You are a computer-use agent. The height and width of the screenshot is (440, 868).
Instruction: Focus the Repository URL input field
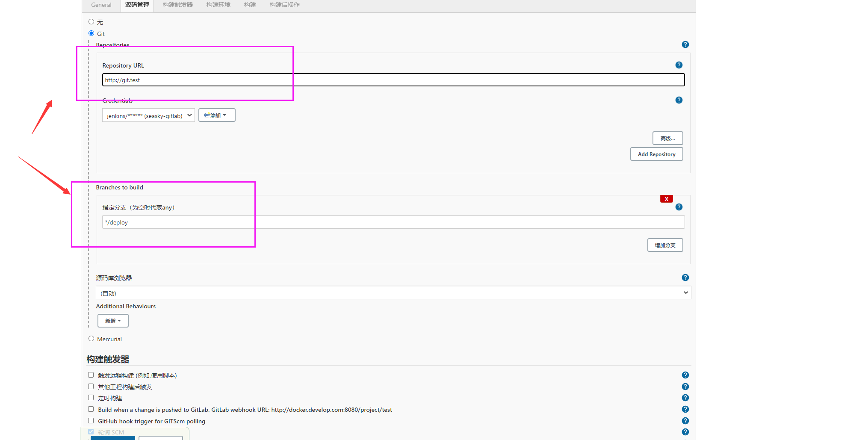tap(393, 80)
